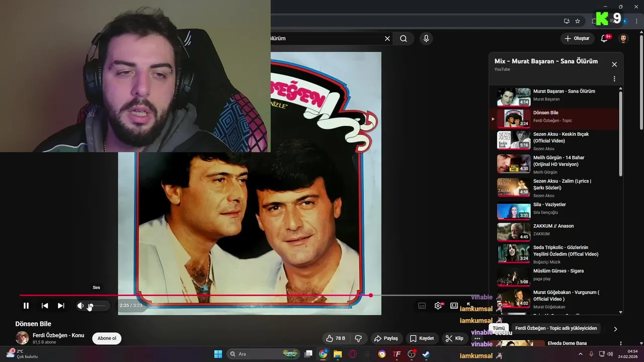Play Seda Tripkolic - Gözlerinin Yeşilini Özledim
The height and width of the screenshot is (362, 644).
[x=553, y=253]
